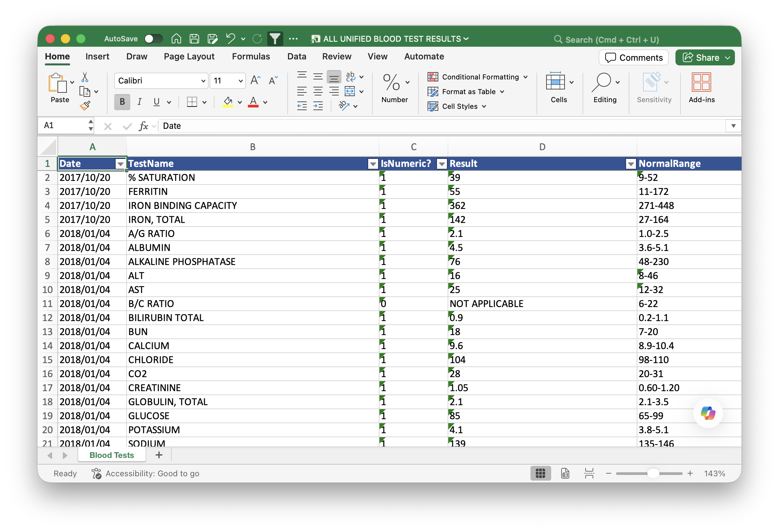The image size is (779, 532).
Task: Click the Cut scissors icon
Action: 85,77
